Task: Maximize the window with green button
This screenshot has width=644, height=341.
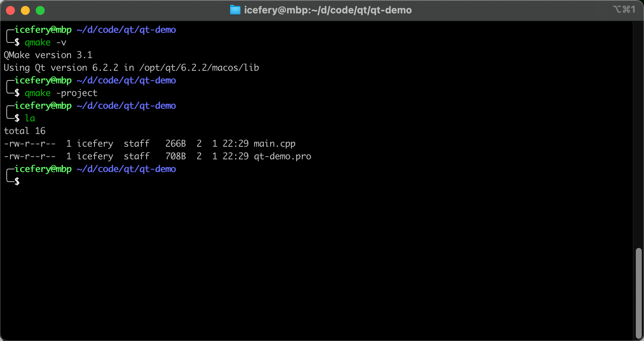Action: tap(40, 10)
